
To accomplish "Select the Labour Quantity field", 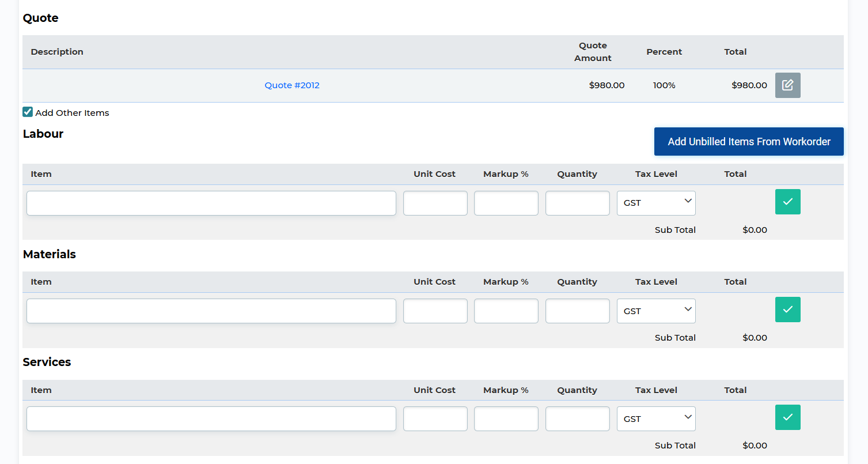I will [x=577, y=203].
